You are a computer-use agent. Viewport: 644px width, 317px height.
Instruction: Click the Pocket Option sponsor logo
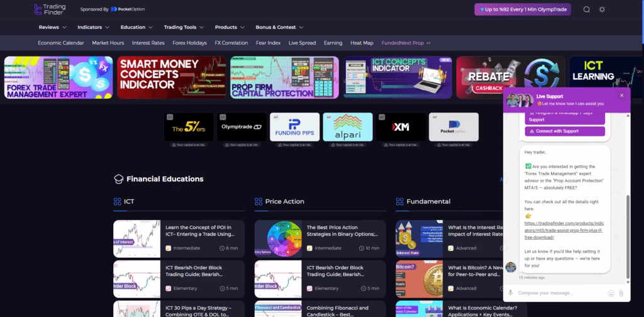128,9
